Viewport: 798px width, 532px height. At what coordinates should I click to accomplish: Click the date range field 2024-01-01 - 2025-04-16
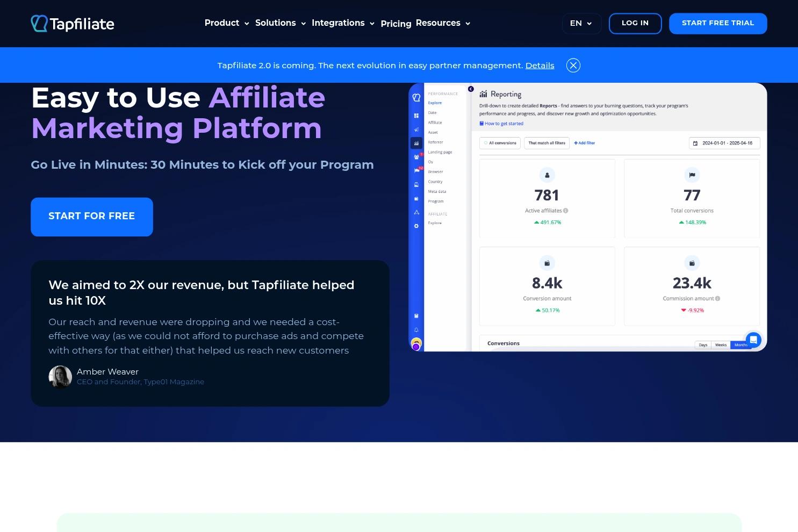[724, 143]
